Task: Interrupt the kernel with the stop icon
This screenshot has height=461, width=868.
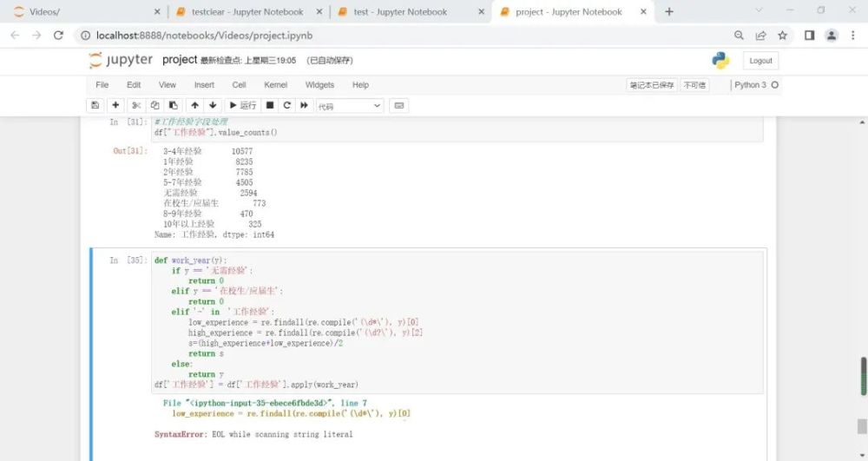Action: point(270,105)
